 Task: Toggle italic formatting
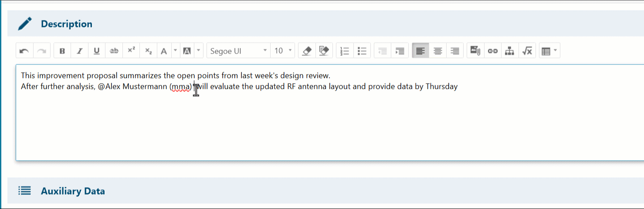point(79,51)
